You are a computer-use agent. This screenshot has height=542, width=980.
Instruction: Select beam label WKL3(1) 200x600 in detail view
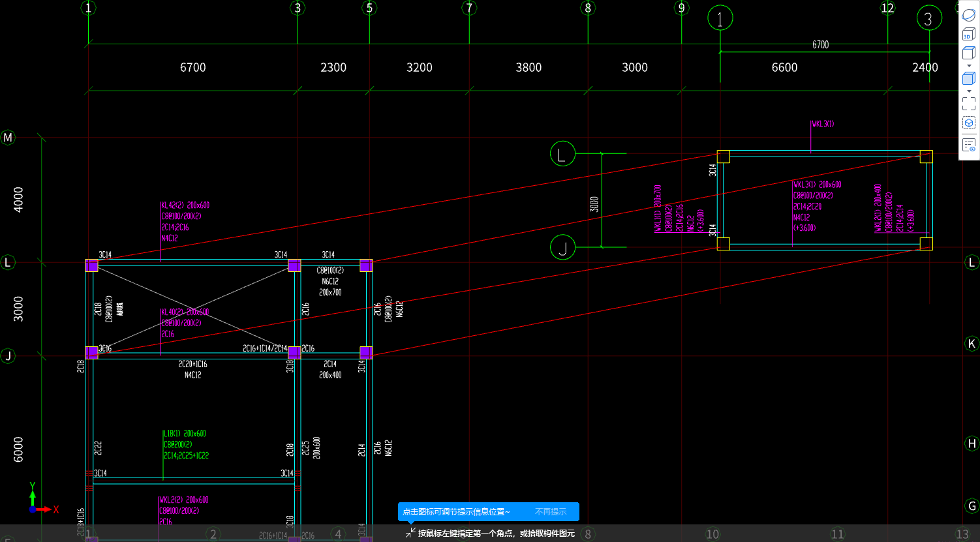(x=818, y=185)
